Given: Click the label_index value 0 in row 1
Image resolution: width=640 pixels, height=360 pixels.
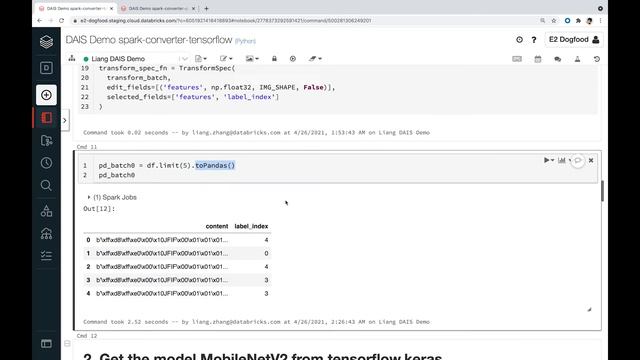Looking at the screenshot, I should (266, 253).
